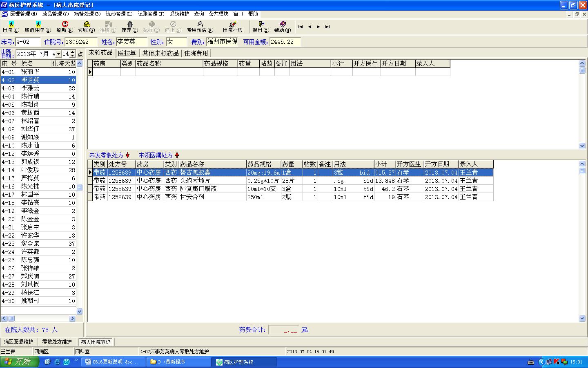Click down arrow of upper drug grid scrollbar
Screen dimensions: 588x368
tap(582, 146)
